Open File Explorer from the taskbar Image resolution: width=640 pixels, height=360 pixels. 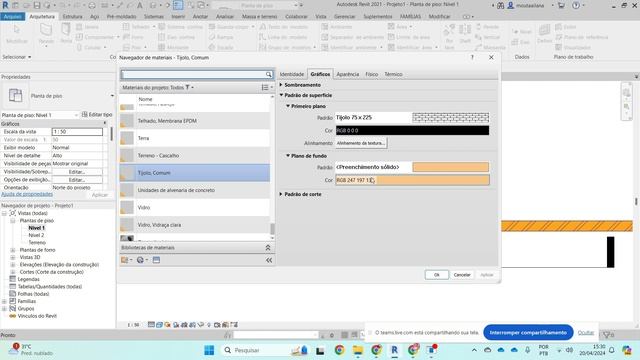[358, 350]
